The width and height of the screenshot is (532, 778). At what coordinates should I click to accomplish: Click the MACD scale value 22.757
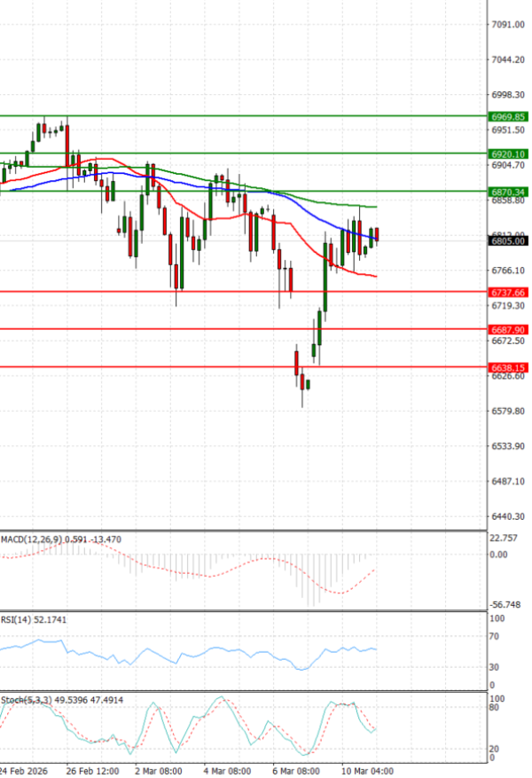coord(504,538)
